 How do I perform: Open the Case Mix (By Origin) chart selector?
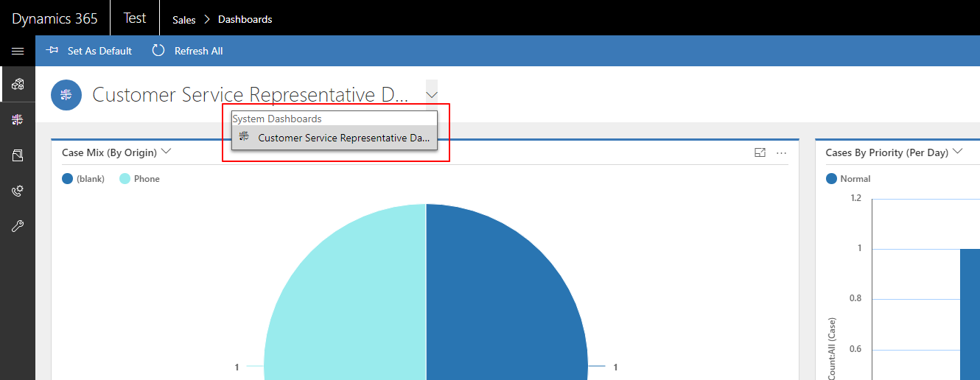point(116,152)
